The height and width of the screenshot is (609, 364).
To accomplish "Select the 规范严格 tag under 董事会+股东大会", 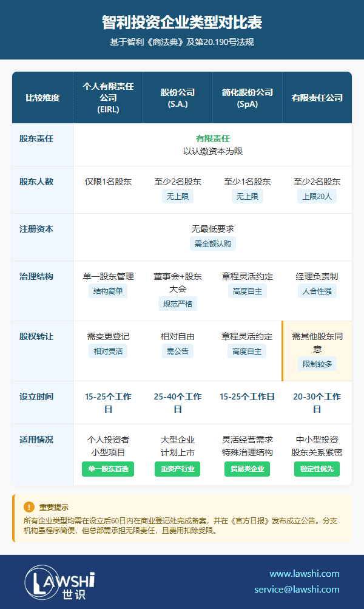I will [x=177, y=304].
